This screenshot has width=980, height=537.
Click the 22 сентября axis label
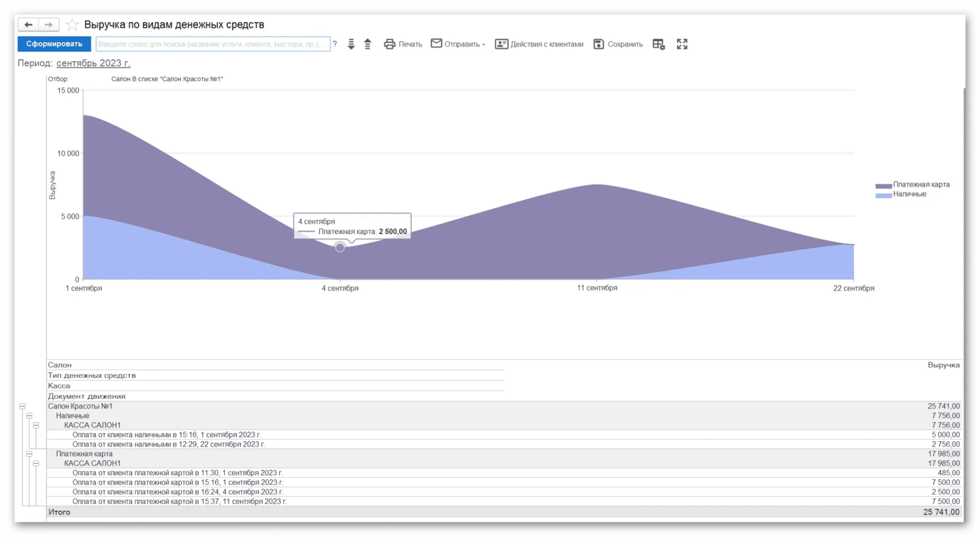pos(854,288)
